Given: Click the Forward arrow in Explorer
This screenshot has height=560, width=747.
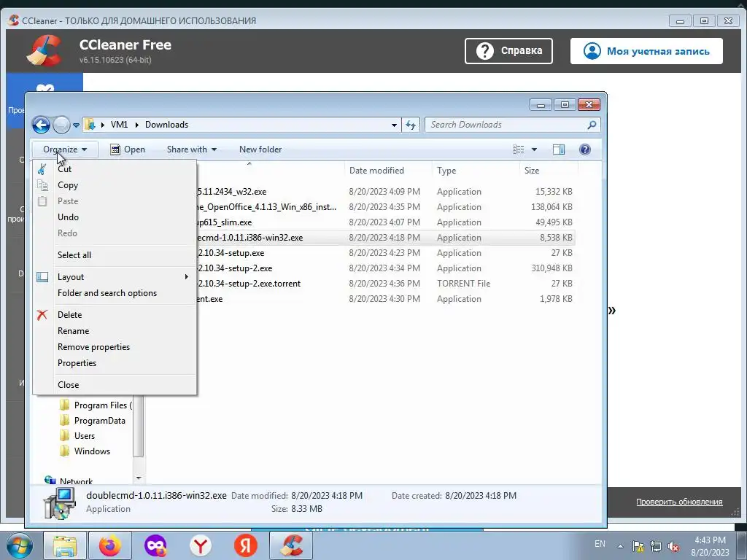Looking at the screenshot, I should click(61, 125).
